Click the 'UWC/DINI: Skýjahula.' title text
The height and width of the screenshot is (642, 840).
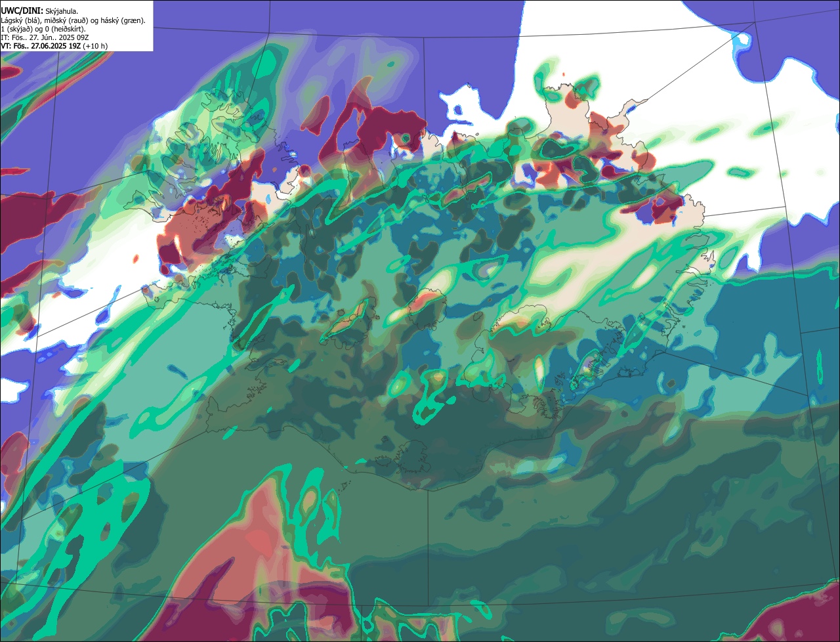[39, 11]
